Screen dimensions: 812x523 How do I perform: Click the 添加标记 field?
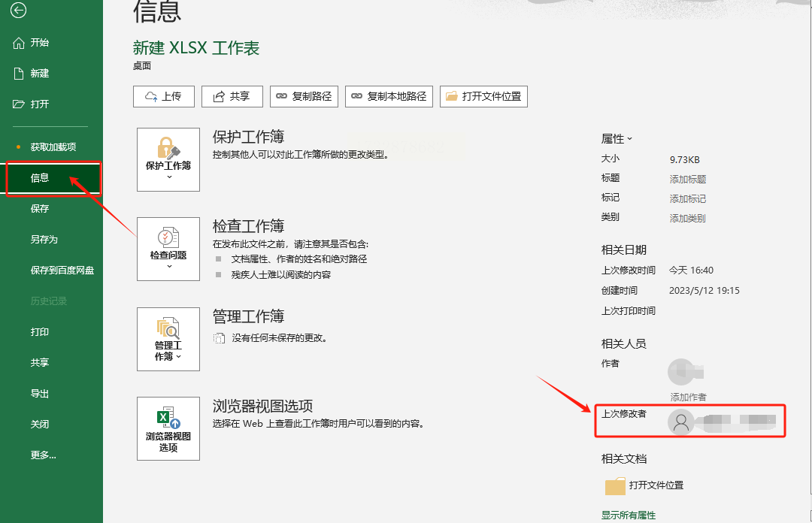pyautogui.click(x=688, y=199)
